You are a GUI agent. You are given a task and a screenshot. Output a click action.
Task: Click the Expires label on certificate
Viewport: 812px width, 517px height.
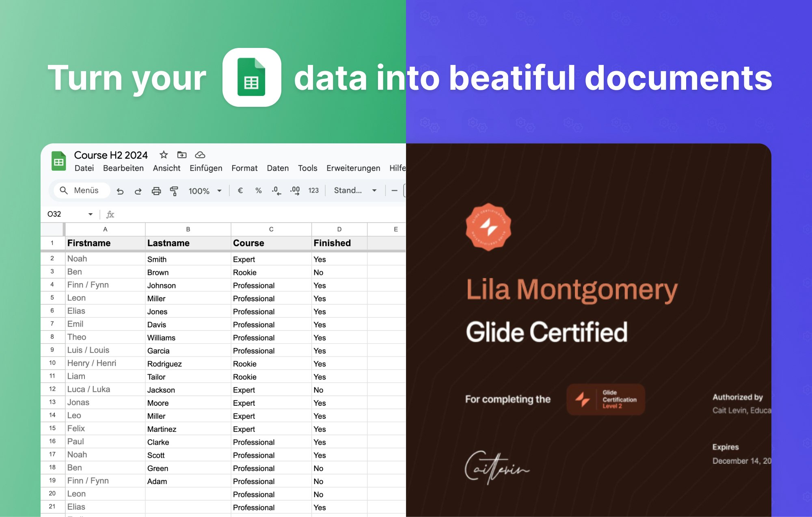tap(726, 447)
